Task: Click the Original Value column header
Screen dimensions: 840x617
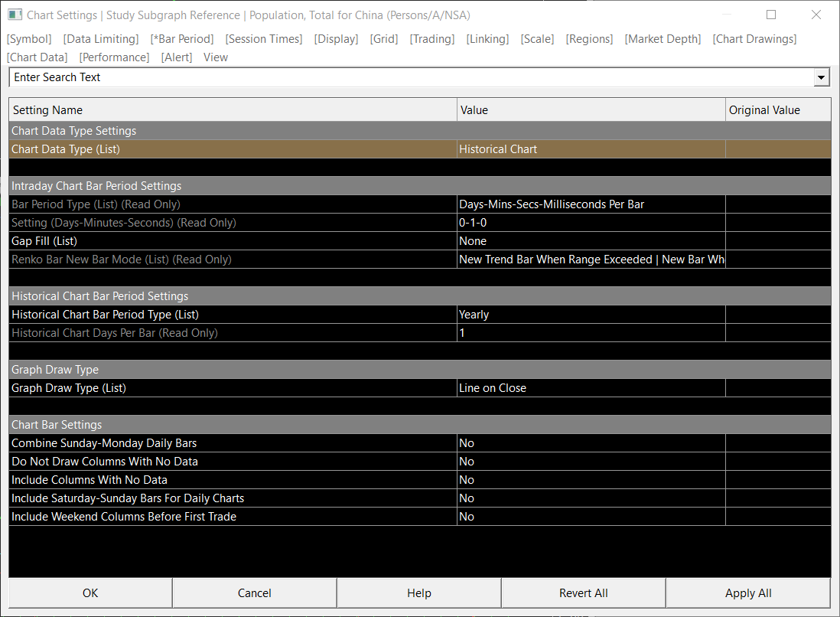Action: pyautogui.click(x=777, y=110)
